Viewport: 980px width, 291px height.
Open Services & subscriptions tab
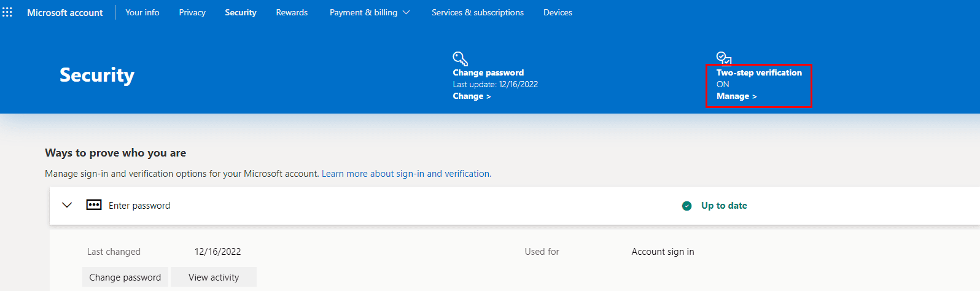[x=478, y=12]
